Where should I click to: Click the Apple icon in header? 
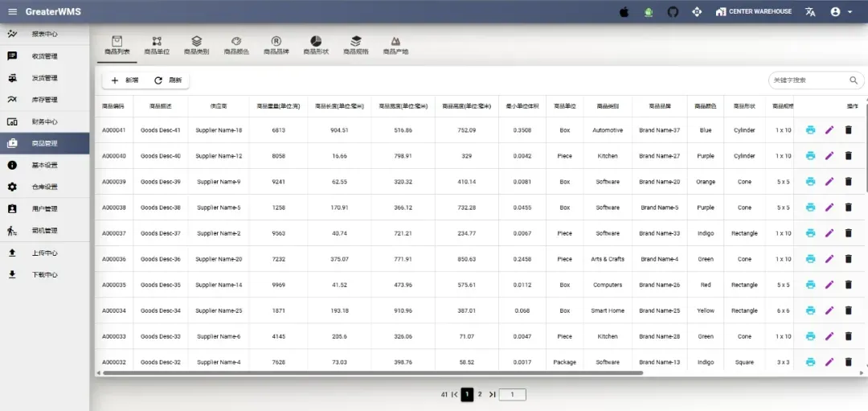click(x=624, y=12)
